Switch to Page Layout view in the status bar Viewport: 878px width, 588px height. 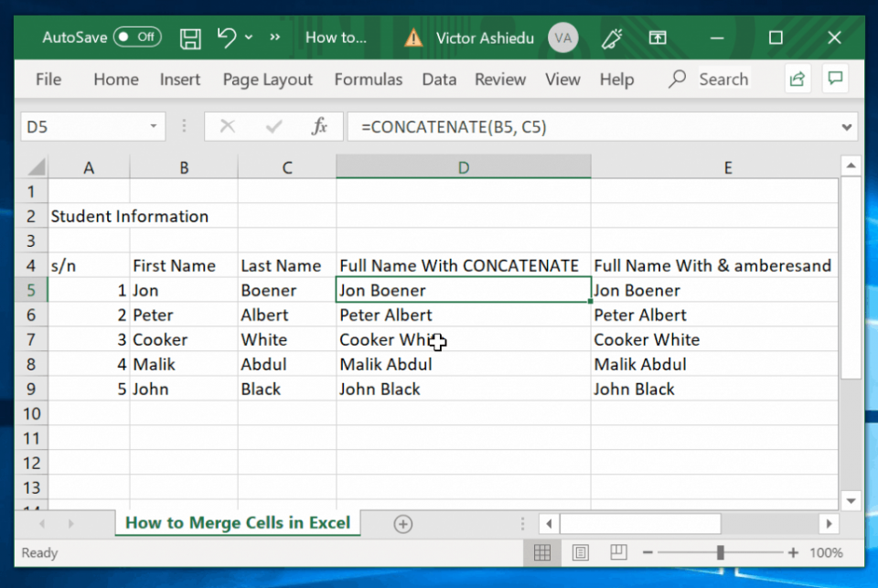point(580,552)
